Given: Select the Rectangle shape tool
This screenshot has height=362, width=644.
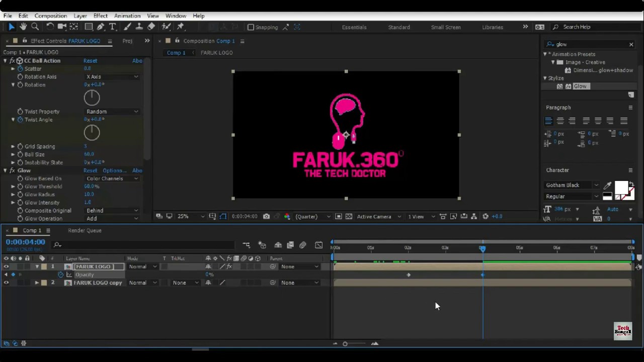Looking at the screenshot, I should point(89,27).
